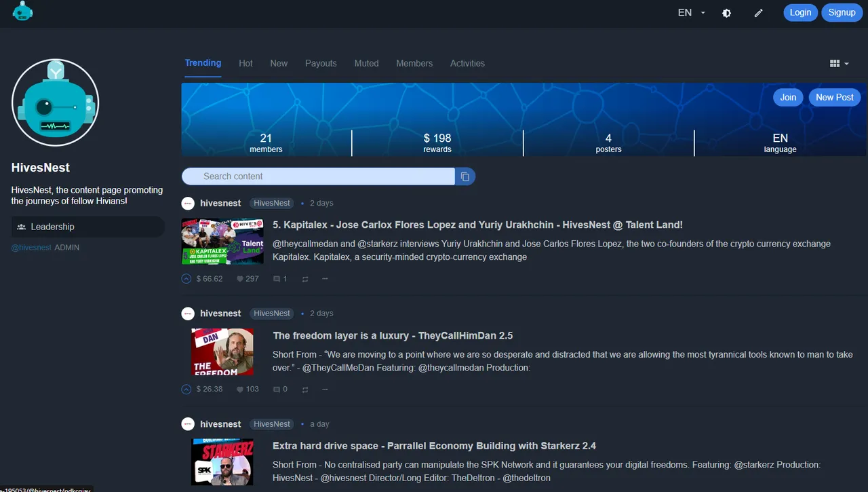Screen dimensions: 868x492
Task: Switch to the Trending tab
Action: coord(203,63)
